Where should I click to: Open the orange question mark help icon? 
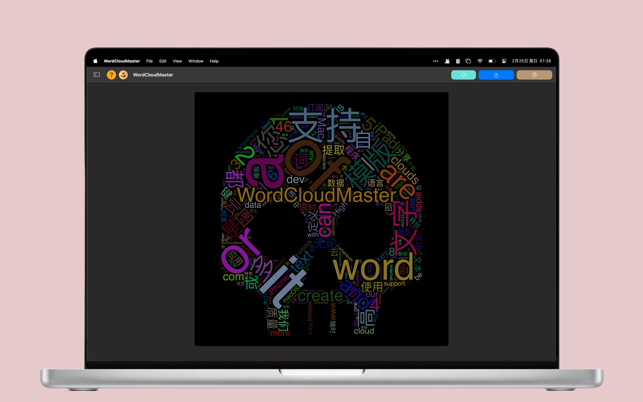[111, 75]
